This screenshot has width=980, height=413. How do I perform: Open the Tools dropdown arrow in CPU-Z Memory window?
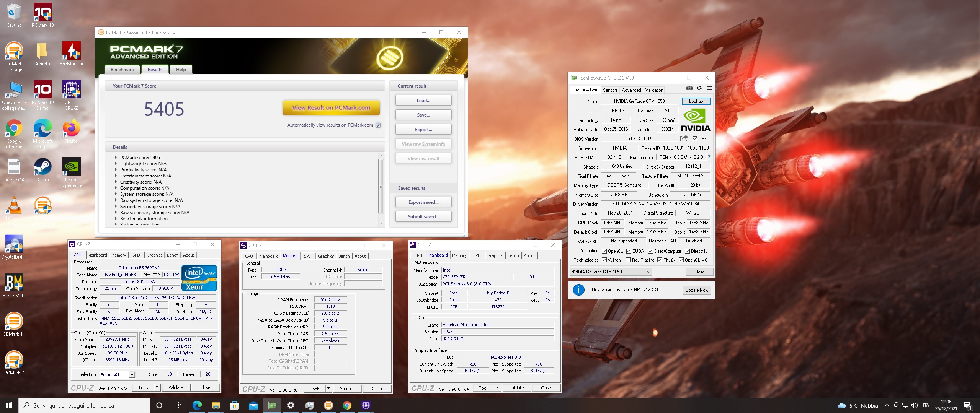click(328, 389)
